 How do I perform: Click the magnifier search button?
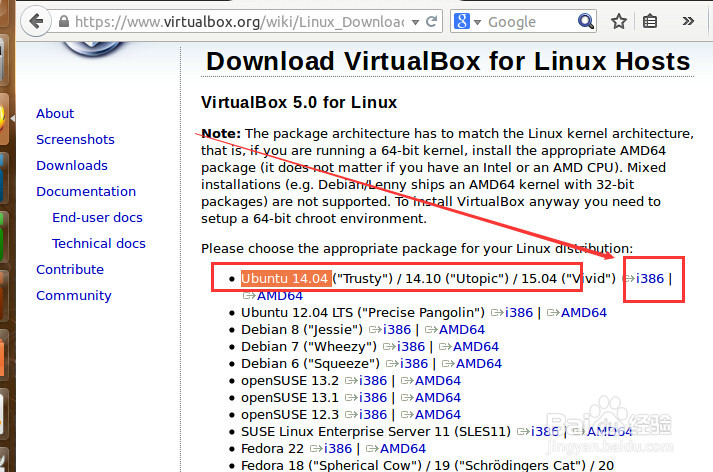[x=585, y=21]
